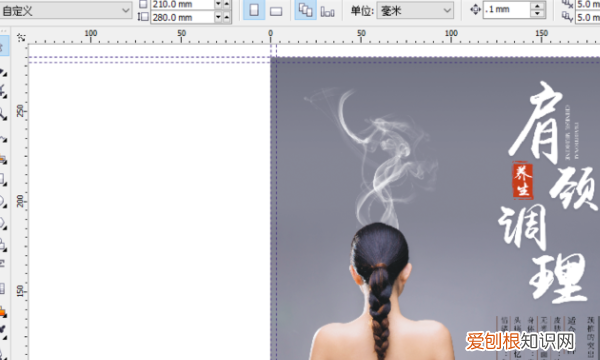Click the duplicate distance Y icon

point(567,17)
